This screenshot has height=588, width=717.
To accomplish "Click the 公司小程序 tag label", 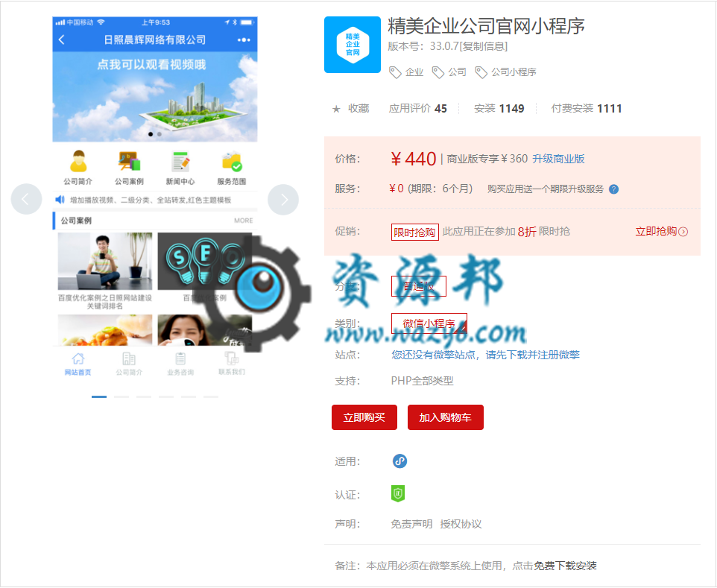I will pyautogui.click(x=514, y=72).
